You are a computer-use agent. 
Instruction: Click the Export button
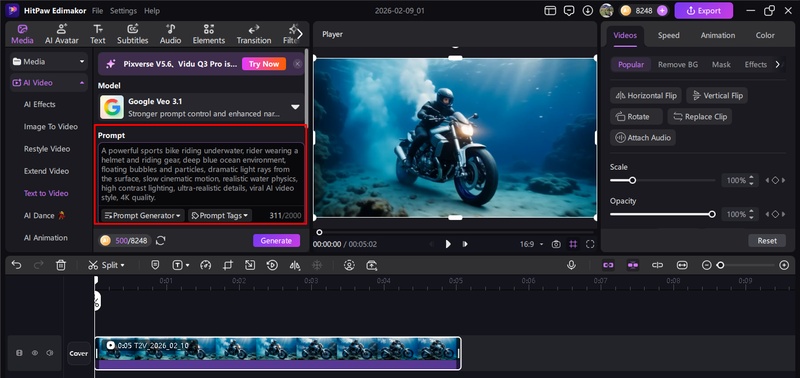pyautogui.click(x=704, y=11)
